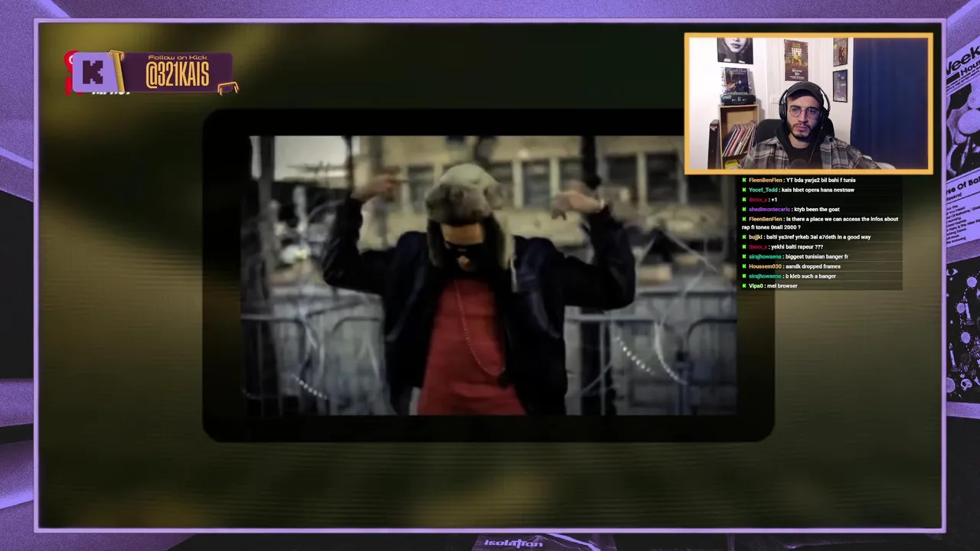Click the @321KAIS channel handle
The image size is (980, 551).
pos(177,76)
